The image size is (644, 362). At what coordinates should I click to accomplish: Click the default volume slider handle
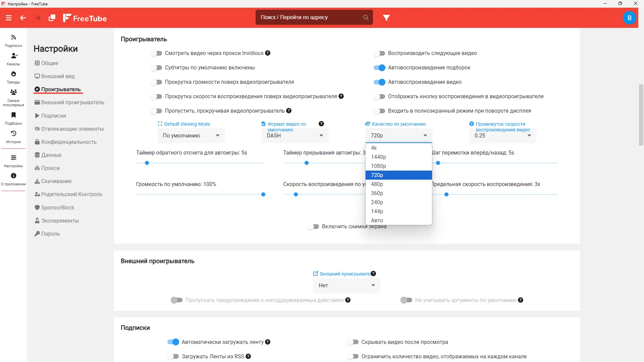click(263, 194)
